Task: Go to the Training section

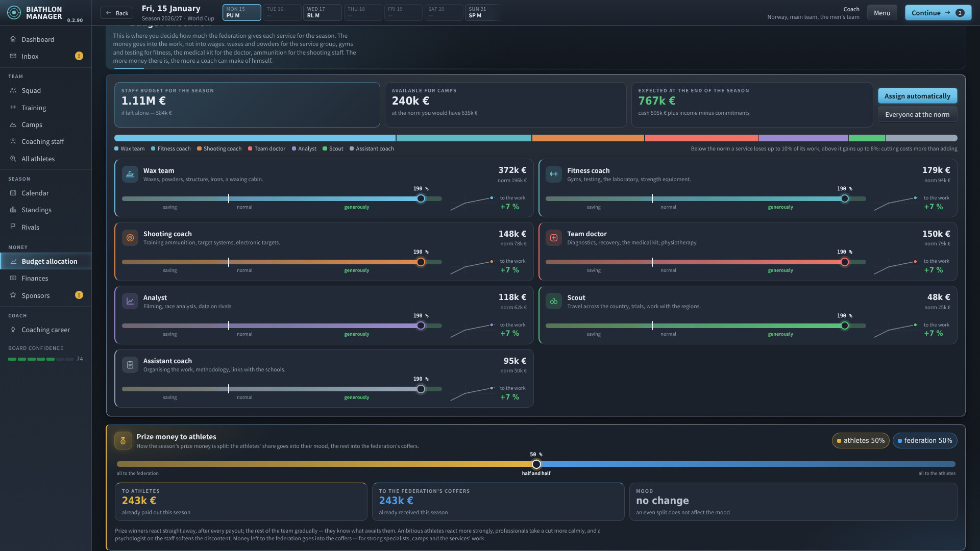Action: 46,108
